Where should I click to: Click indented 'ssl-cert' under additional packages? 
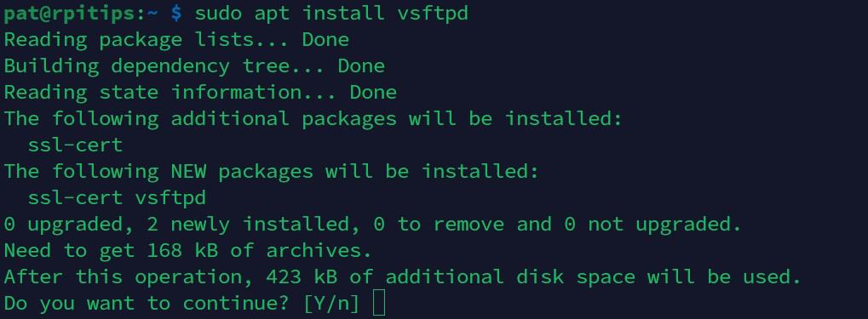point(75,145)
